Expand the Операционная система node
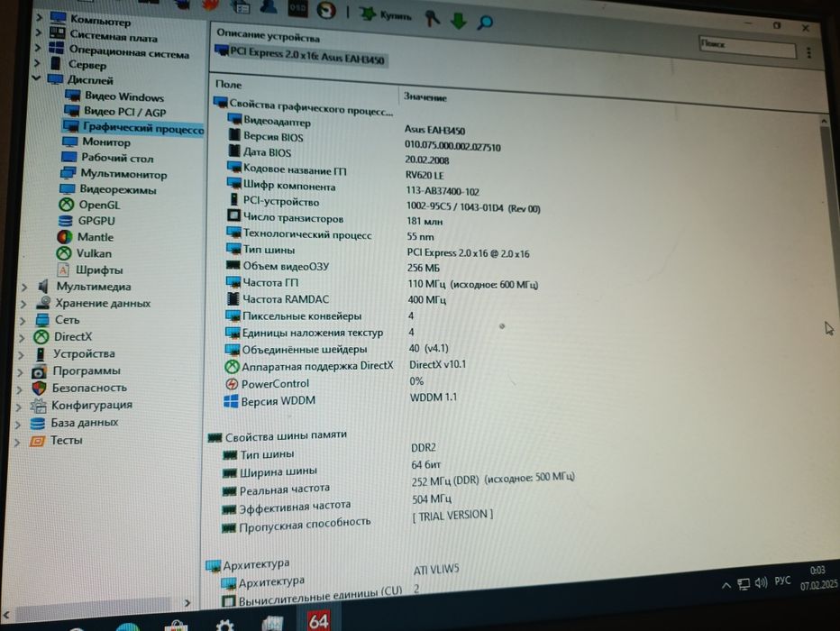 [38, 48]
